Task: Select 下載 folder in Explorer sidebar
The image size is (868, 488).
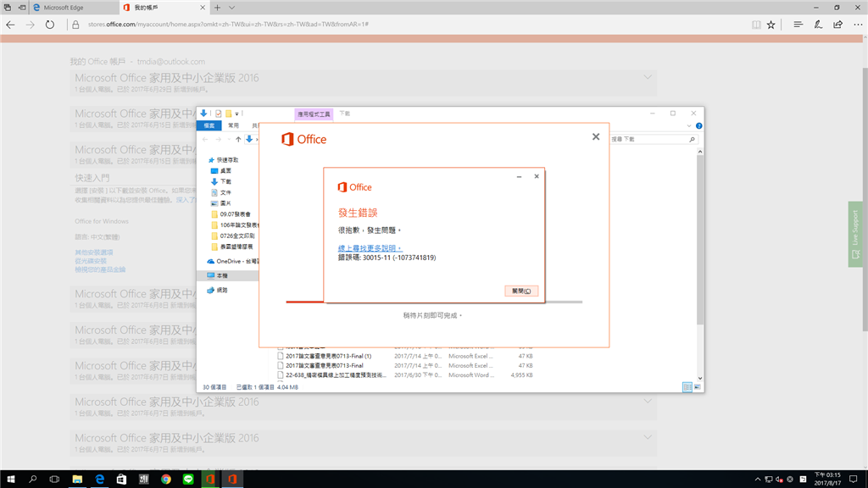Action: click(x=221, y=181)
